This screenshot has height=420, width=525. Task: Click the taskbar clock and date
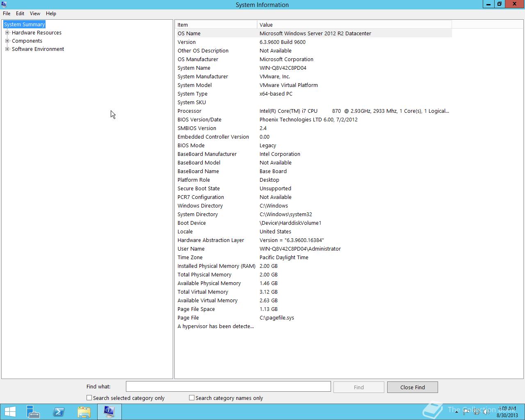507,412
